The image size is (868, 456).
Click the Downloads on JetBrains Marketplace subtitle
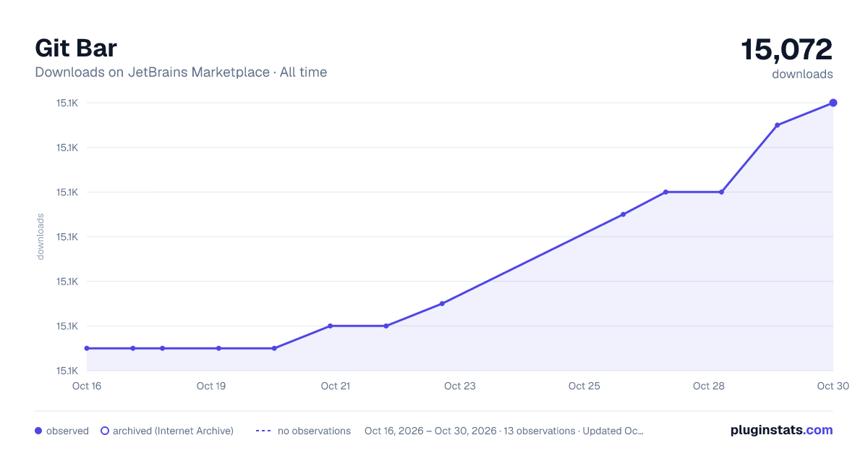pyautogui.click(x=181, y=72)
